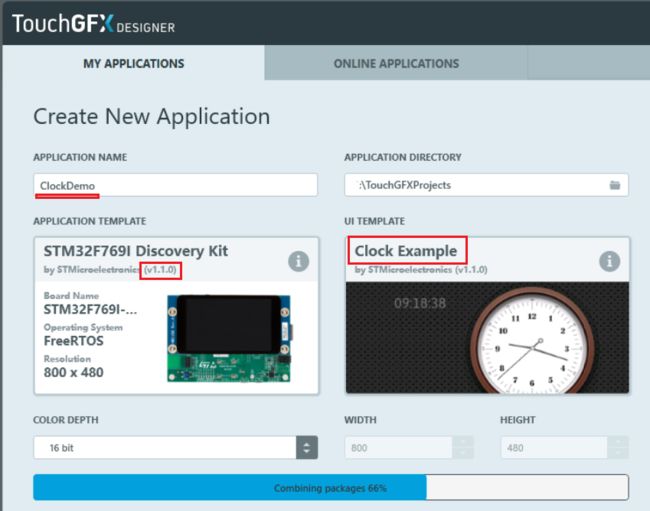650x511 pixels.
Task: Click the TouchGFX Designer logo
Action: pyautogui.click(x=94, y=24)
